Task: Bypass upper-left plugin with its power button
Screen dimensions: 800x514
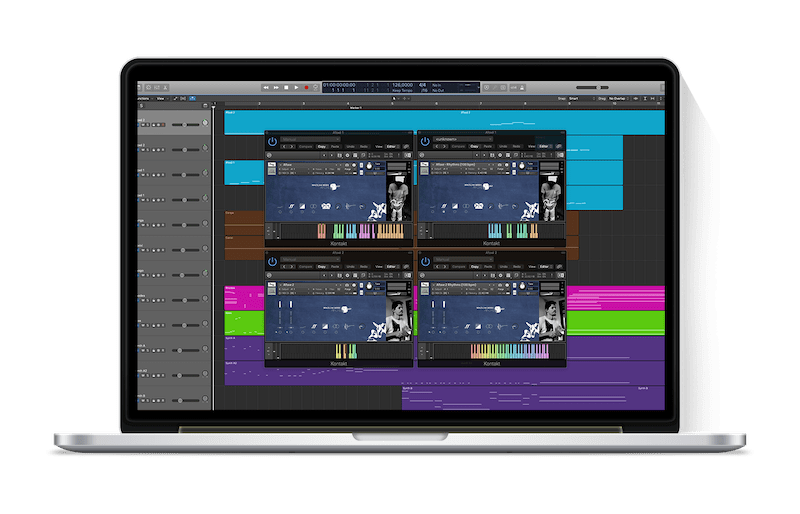Action: coord(272,141)
